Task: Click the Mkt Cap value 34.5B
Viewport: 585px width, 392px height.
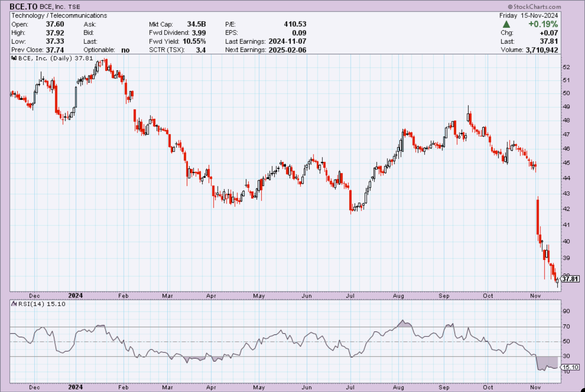Action: point(196,24)
